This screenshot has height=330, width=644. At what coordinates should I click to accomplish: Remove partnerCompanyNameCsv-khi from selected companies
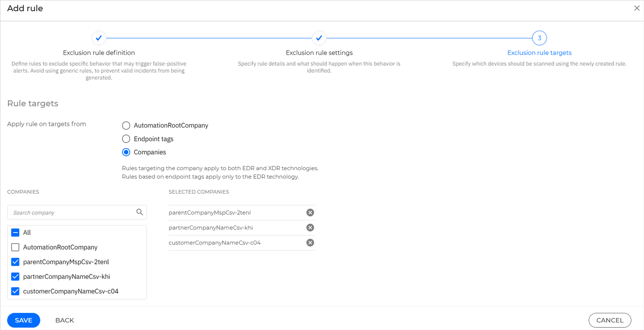[310, 228]
